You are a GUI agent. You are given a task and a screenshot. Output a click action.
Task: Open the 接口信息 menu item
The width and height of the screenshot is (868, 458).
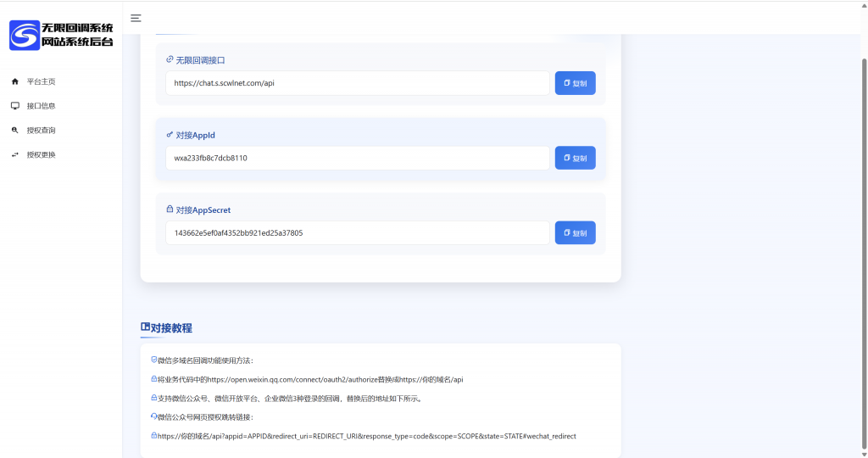tap(41, 106)
